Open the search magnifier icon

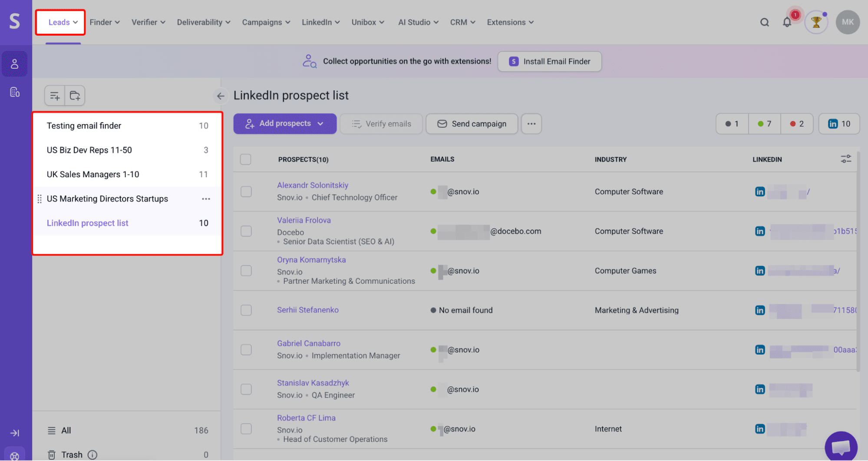click(x=764, y=23)
